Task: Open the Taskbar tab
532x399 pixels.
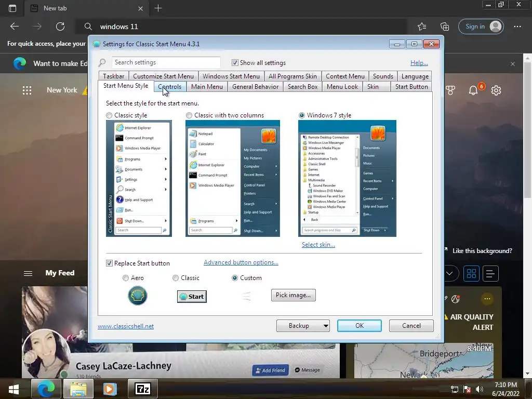Action: click(114, 76)
